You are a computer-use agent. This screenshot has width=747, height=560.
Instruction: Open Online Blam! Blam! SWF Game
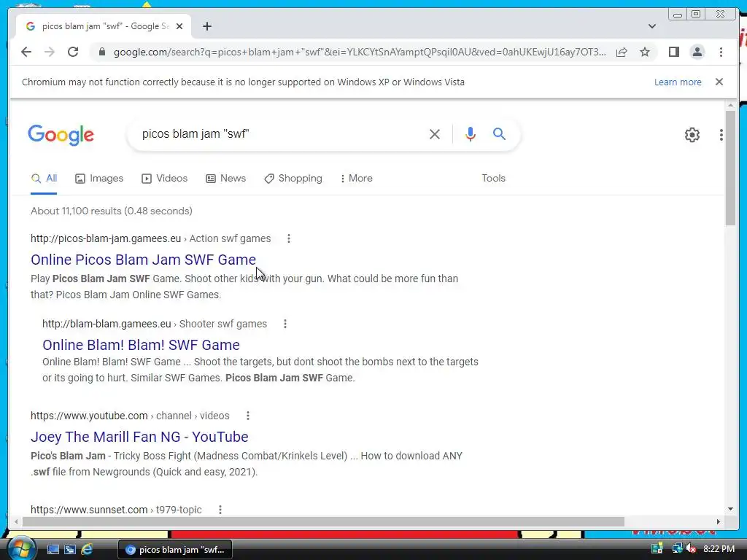click(x=141, y=345)
